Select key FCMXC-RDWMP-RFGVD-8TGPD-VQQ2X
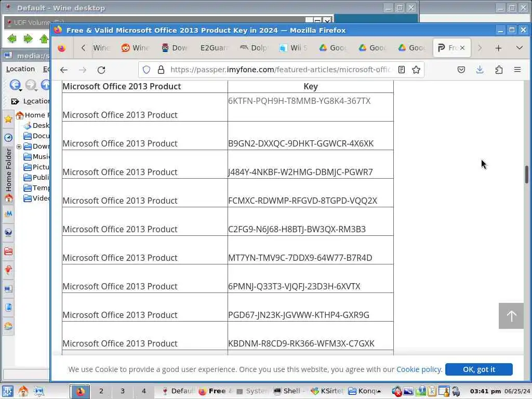 pyautogui.click(x=303, y=201)
